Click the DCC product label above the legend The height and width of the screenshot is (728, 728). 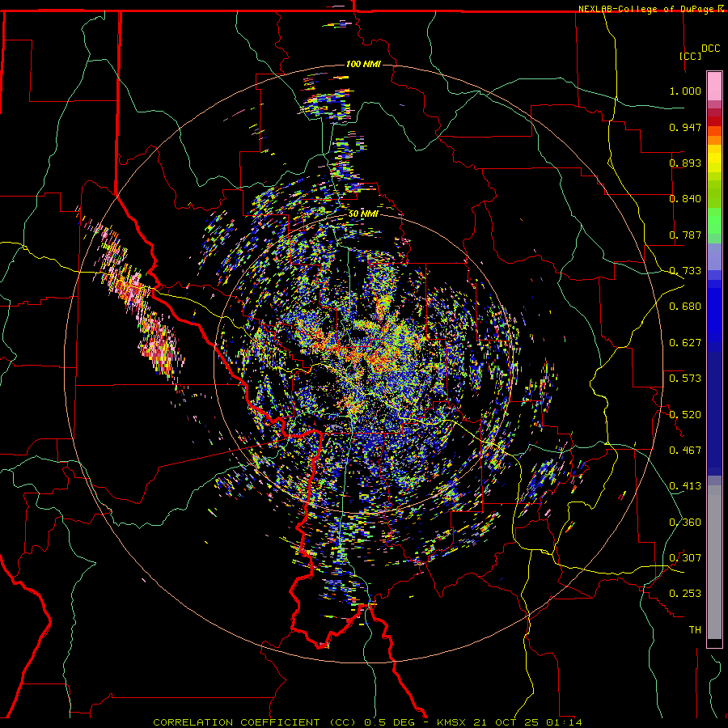click(710, 49)
